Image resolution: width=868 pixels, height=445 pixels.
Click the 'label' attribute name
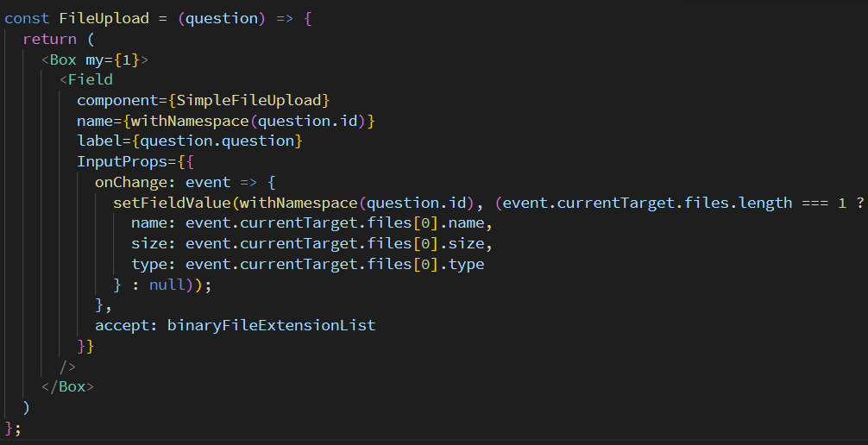(x=99, y=141)
